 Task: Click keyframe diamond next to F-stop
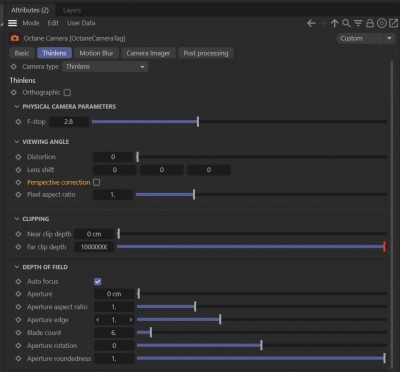coord(18,122)
